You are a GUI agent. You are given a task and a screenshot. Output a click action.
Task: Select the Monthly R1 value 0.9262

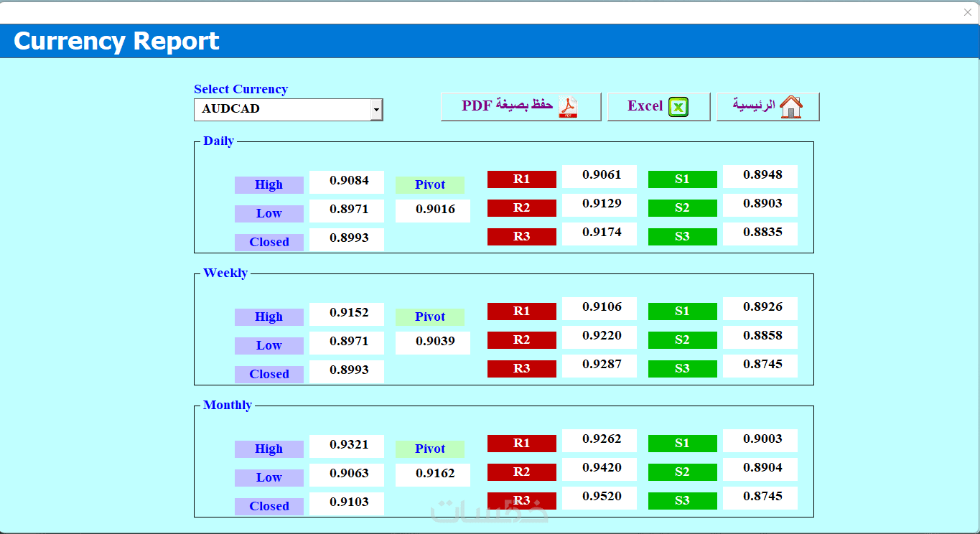(599, 441)
